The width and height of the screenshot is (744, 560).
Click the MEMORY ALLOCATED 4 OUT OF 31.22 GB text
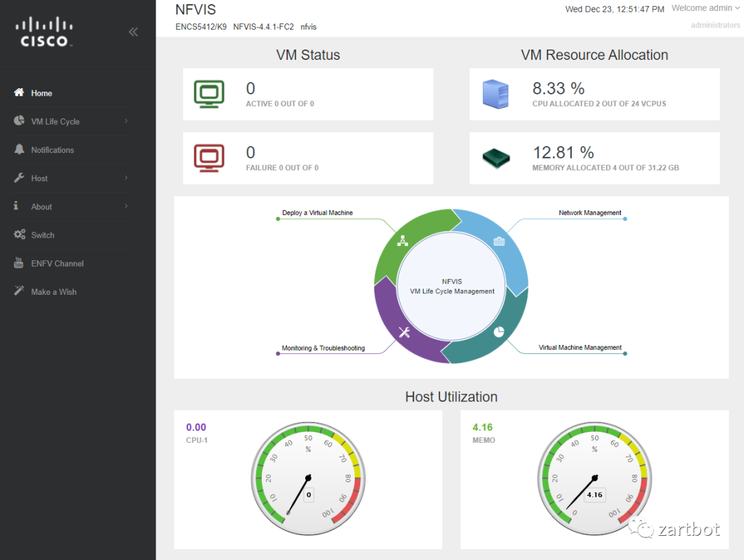pos(606,167)
